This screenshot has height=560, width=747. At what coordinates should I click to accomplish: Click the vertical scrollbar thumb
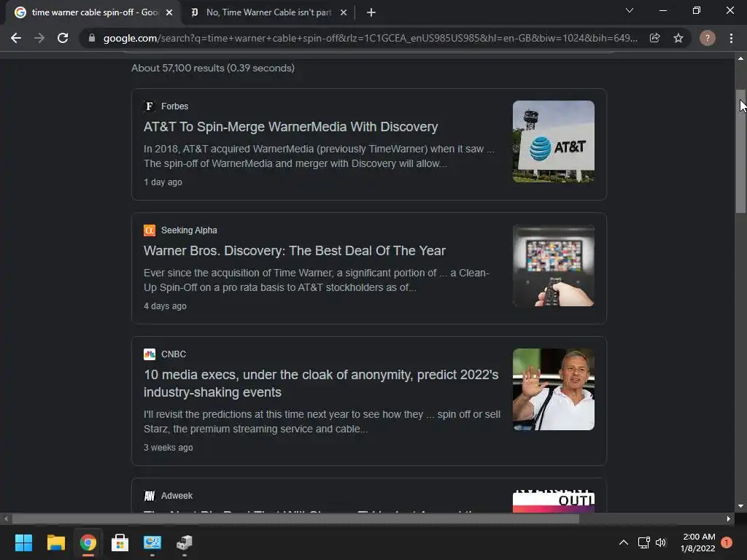[x=740, y=152]
